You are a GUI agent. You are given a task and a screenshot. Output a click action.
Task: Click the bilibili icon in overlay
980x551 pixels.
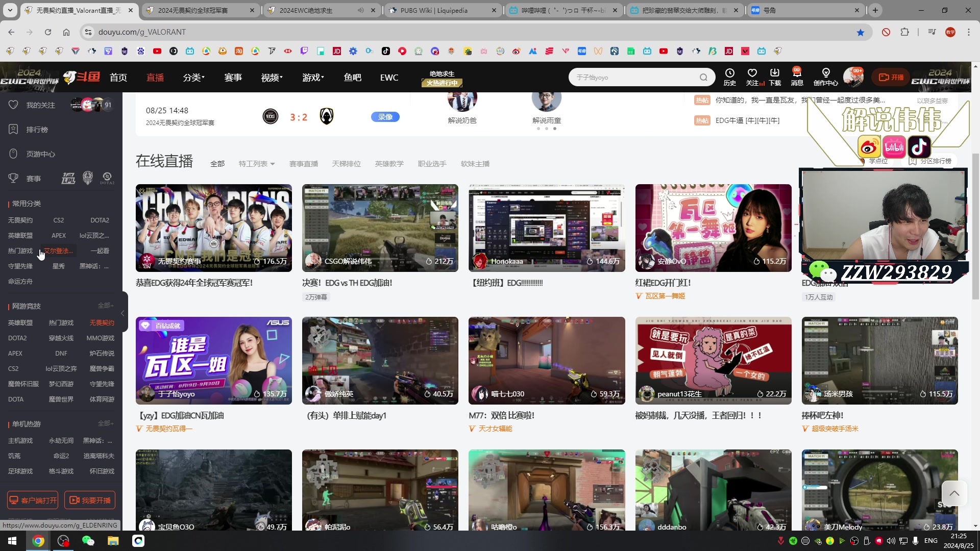pyautogui.click(x=894, y=147)
